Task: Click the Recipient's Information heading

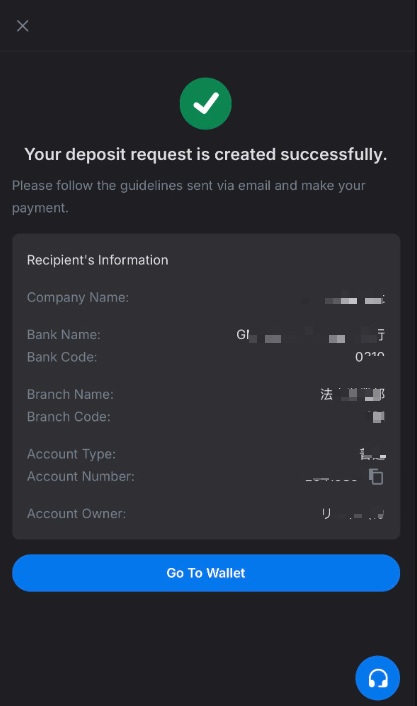Action: click(x=98, y=260)
